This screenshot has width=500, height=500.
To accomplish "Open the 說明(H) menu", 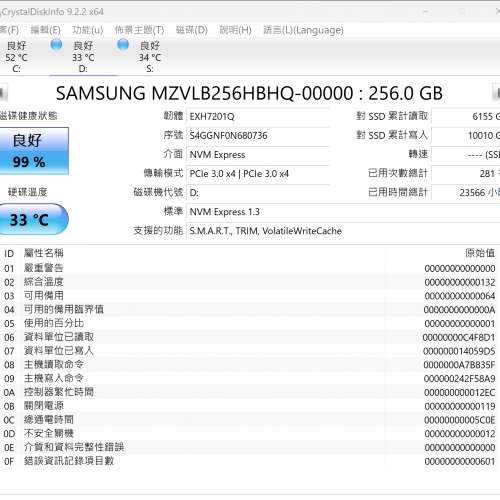I will pyautogui.click(x=235, y=30).
